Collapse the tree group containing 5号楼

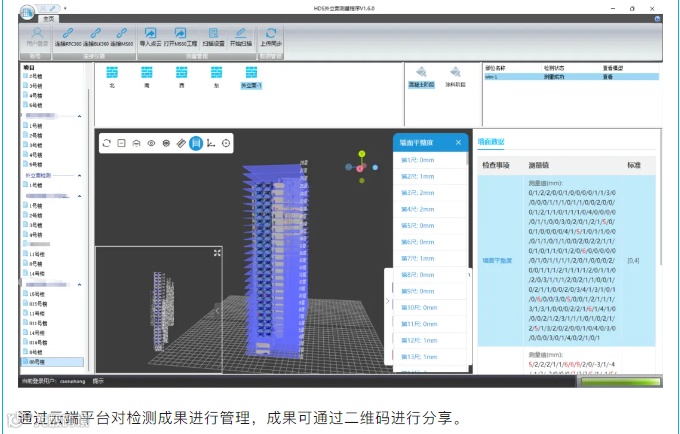tap(79, 116)
